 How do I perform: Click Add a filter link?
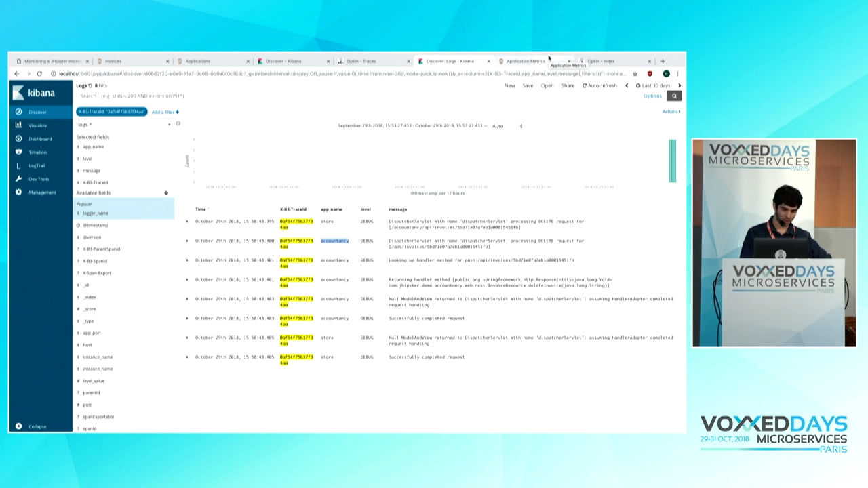[x=165, y=112]
